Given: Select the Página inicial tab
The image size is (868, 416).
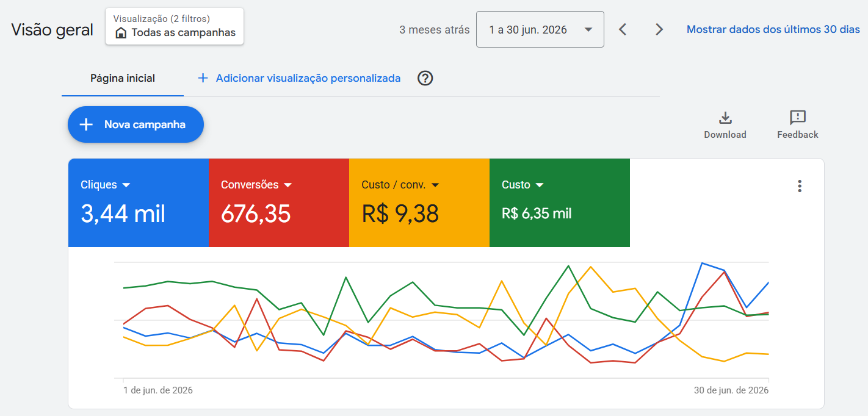Looking at the screenshot, I should (x=123, y=78).
